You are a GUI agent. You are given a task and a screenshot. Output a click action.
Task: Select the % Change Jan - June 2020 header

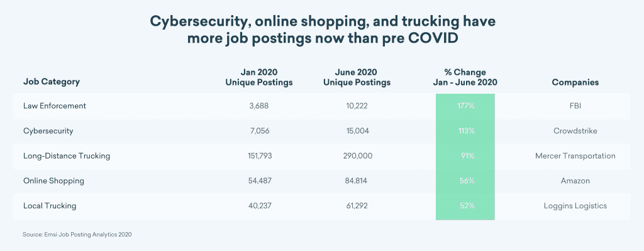tap(465, 77)
